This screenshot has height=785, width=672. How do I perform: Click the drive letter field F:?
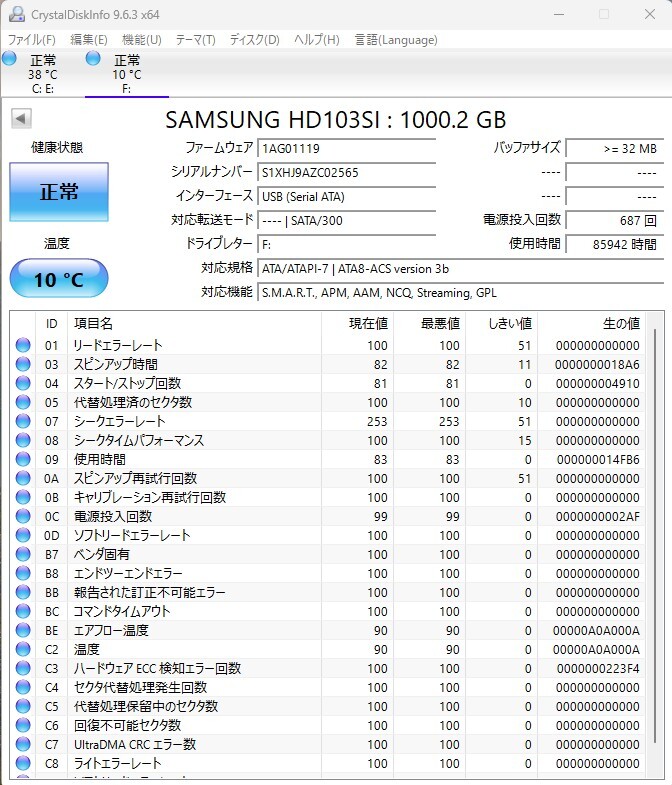click(x=347, y=245)
